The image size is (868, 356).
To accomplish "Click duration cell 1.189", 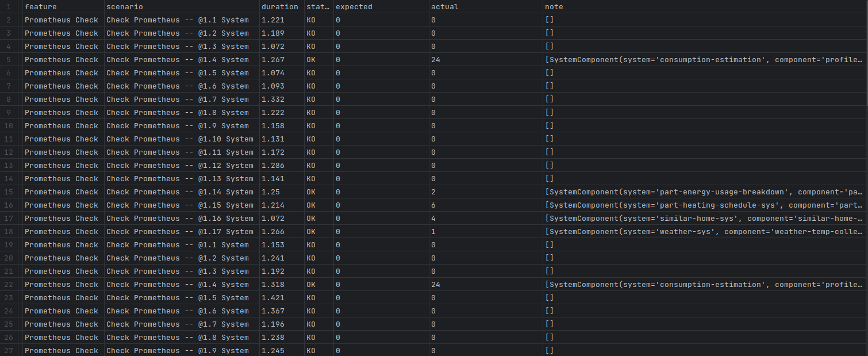I will coord(272,33).
